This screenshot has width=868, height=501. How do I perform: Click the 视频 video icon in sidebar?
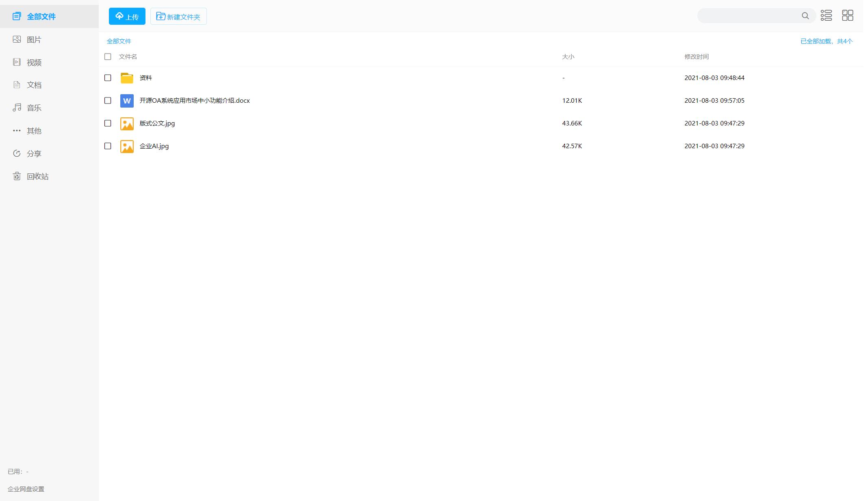tap(17, 62)
